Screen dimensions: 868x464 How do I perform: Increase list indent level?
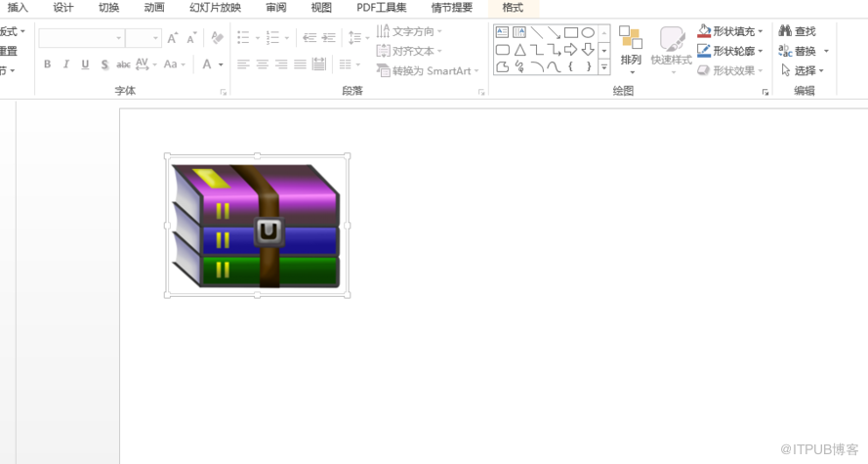(x=329, y=38)
